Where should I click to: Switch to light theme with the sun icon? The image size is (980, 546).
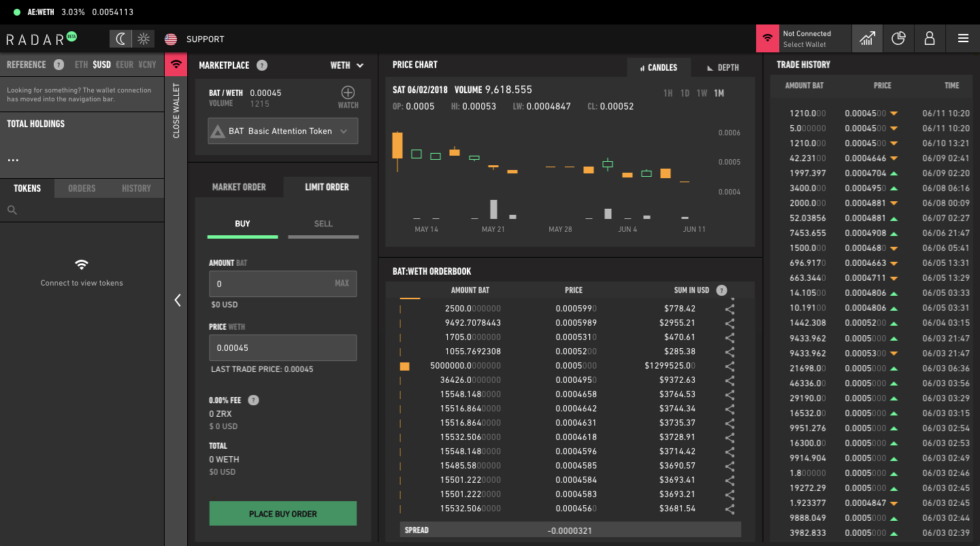tap(142, 39)
